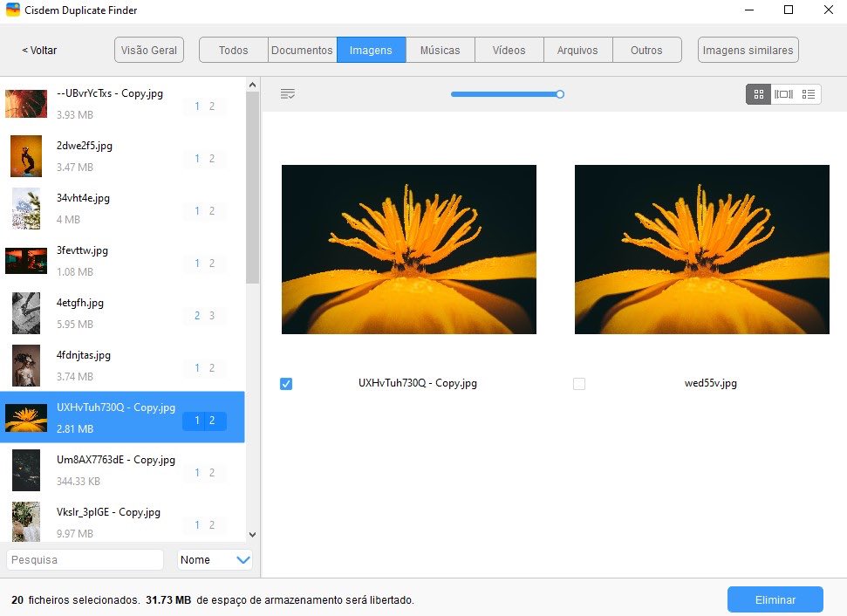
Task: Open the auto-select options icon above previews
Action: [288, 93]
